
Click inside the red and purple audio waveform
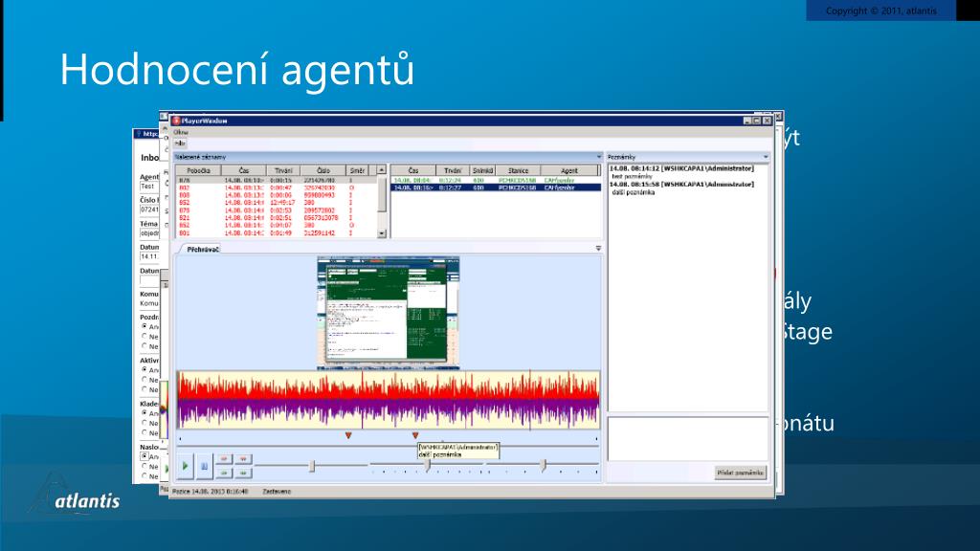[x=389, y=401]
